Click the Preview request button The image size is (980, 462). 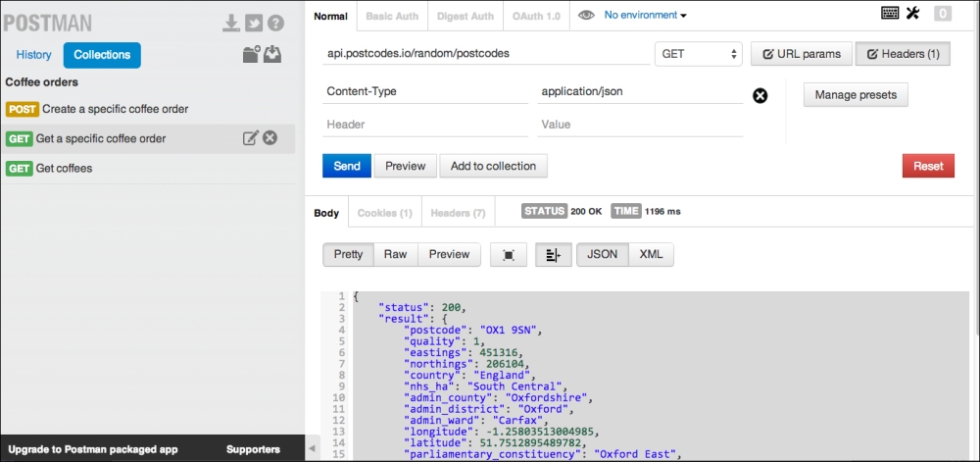(405, 166)
